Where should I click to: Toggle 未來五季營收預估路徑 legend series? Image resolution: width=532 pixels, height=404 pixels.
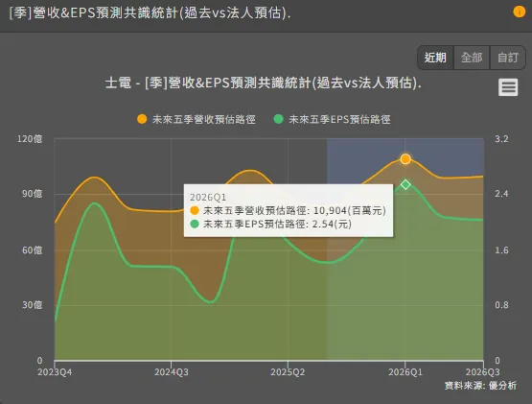[x=197, y=119]
